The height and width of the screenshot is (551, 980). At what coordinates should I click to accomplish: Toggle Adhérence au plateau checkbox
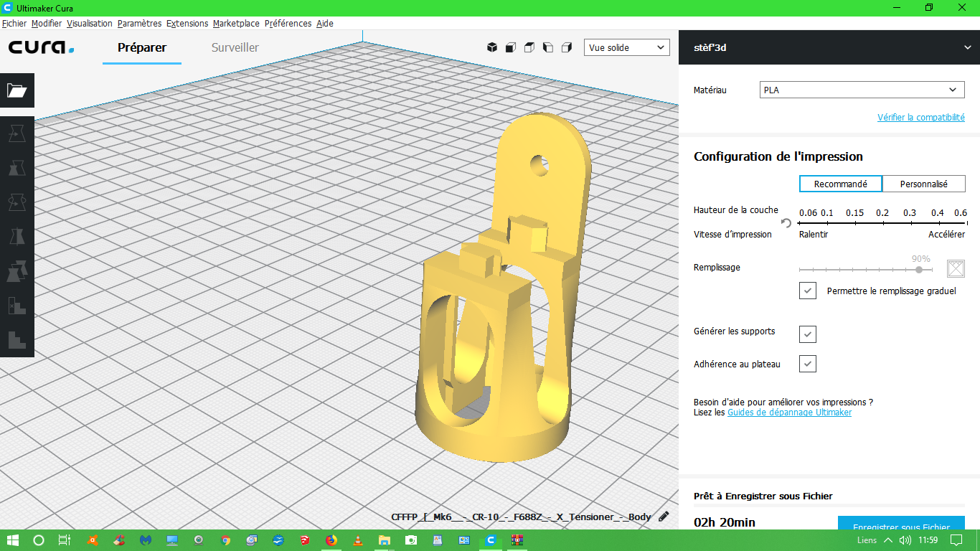click(x=808, y=364)
